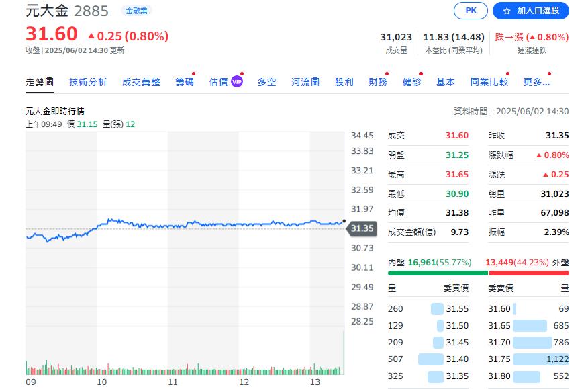
Task: Select the 走勢圖 tab
Action: coord(40,82)
